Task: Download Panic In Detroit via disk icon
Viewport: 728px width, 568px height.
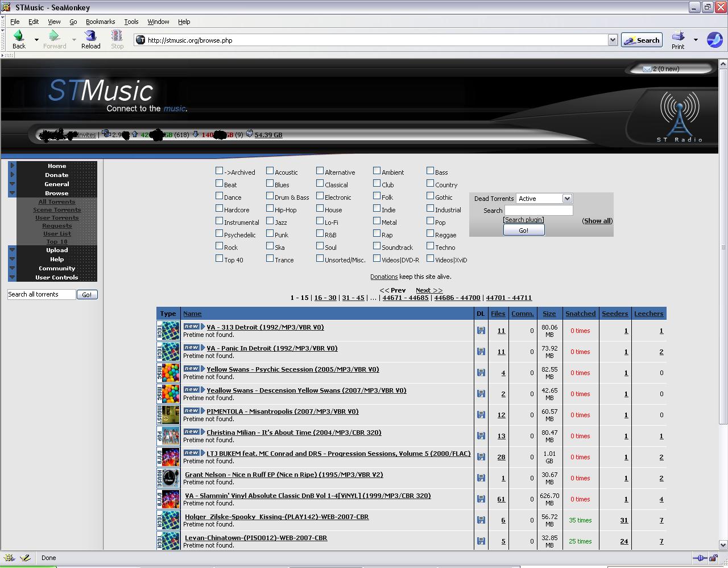Action: tap(481, 351)
